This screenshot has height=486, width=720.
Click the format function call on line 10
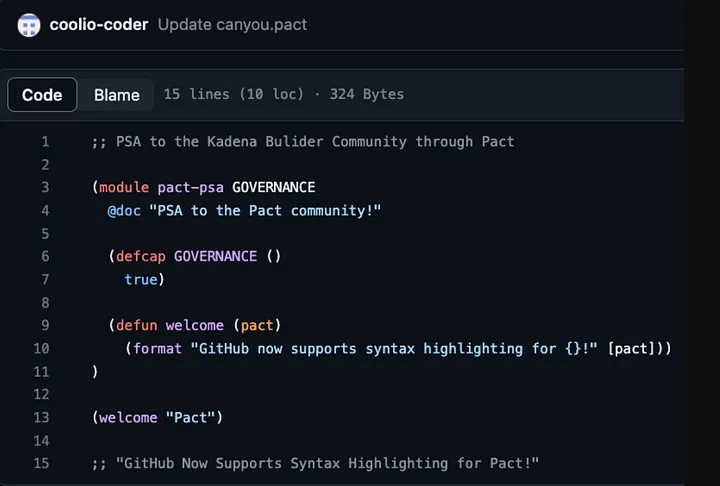[x=157, y=348]
